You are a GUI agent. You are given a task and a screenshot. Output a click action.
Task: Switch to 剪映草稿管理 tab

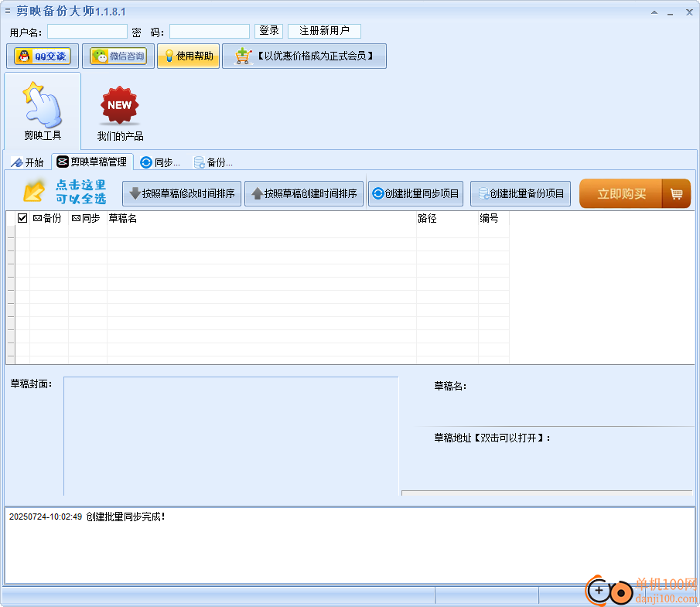pyautogui.click(x=92, y=162)
